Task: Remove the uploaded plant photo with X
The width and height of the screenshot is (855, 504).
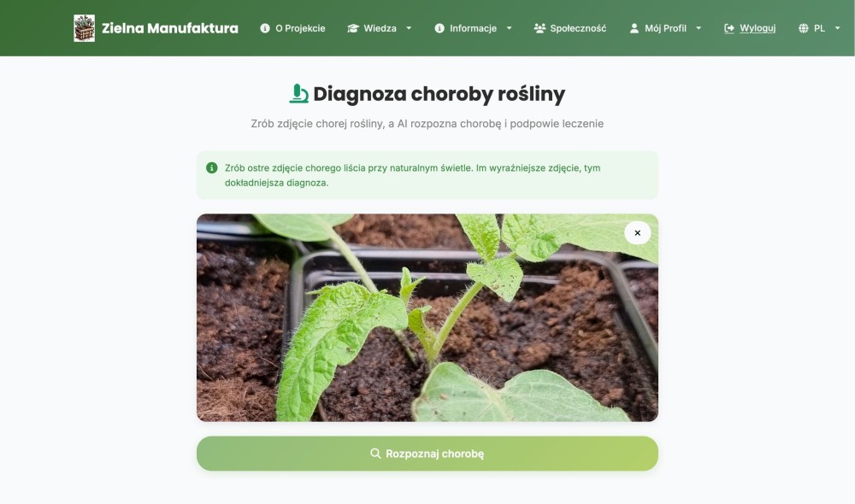Action: coord(638,232)
